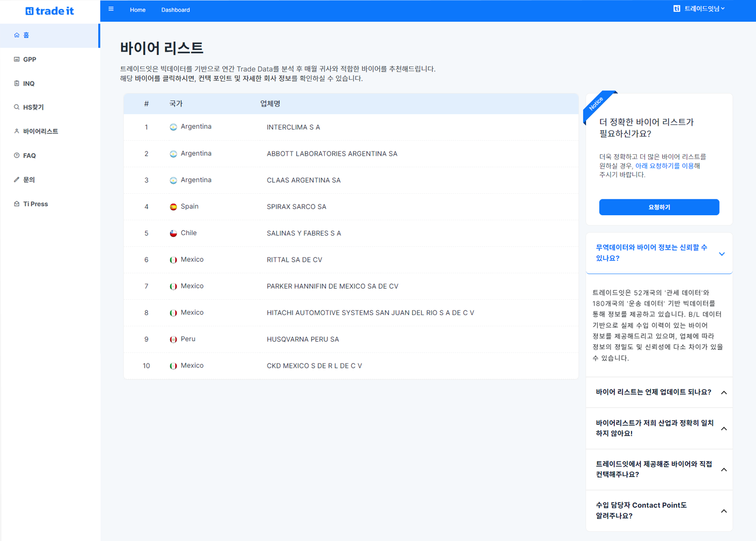
Task: Click the trade it logo
Action: tap(50, 11)
